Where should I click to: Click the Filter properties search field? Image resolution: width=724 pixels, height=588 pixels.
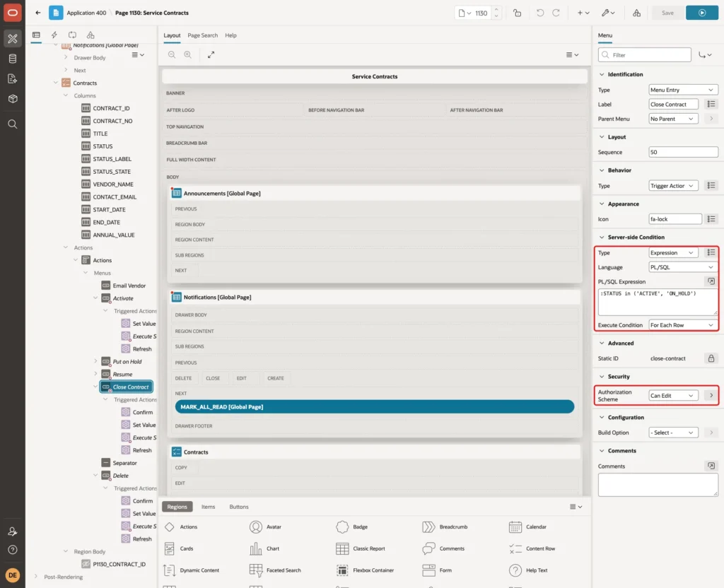(645, 55)
